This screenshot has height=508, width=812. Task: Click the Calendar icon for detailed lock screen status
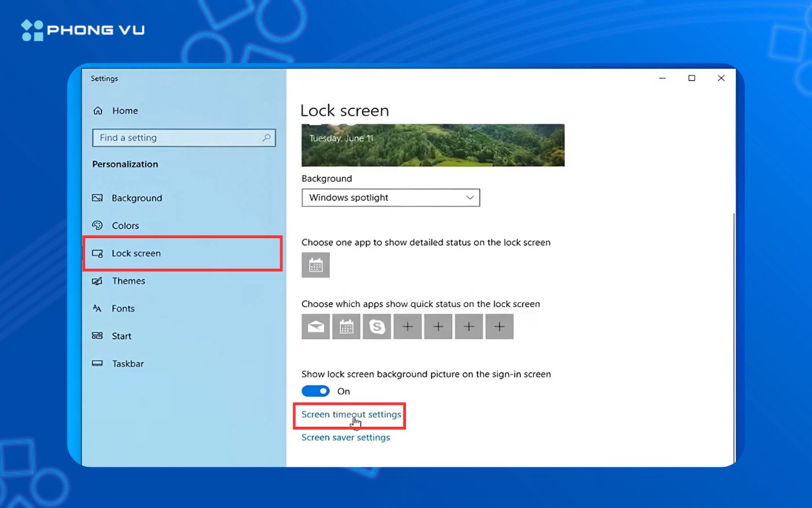315,265
